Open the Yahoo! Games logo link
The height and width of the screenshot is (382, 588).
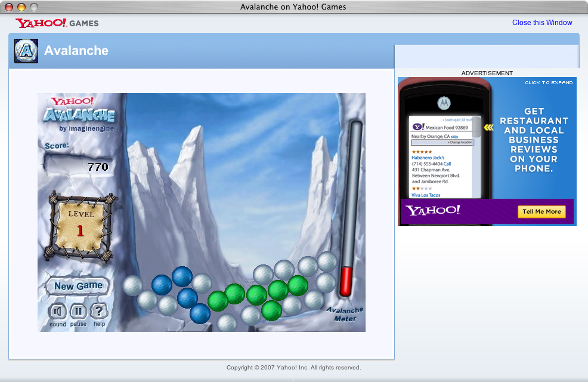tap(57, 23)
